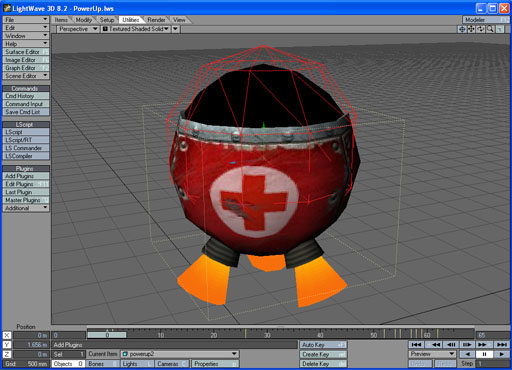Screen dimensions: 512x370
Task: Switch to Objects edit mode
Action: (68, 364)
